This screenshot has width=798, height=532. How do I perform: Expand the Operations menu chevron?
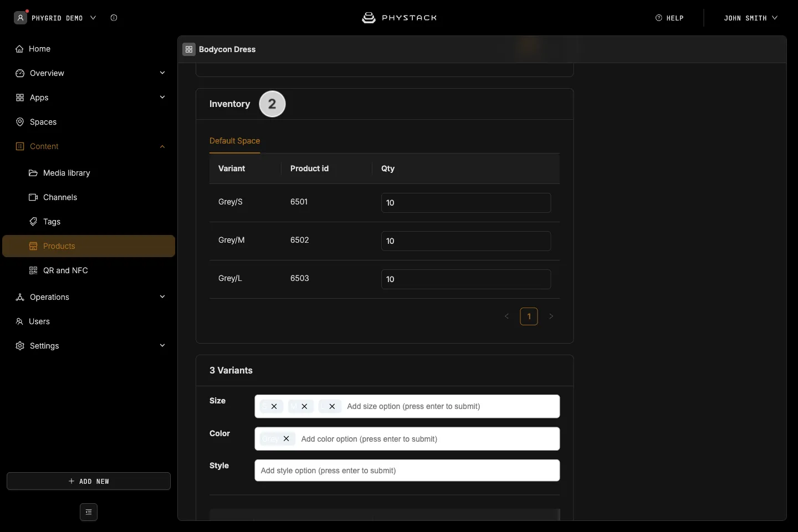click(162, 297)
